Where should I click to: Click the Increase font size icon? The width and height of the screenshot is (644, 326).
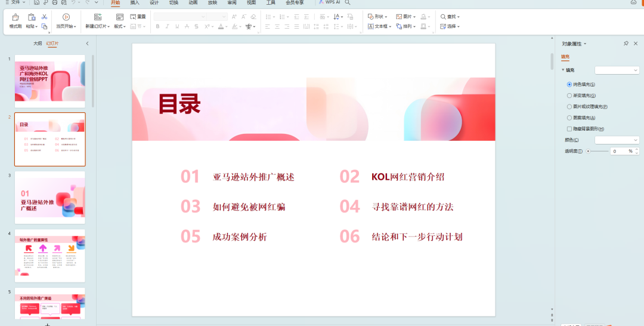click(234, 17)
